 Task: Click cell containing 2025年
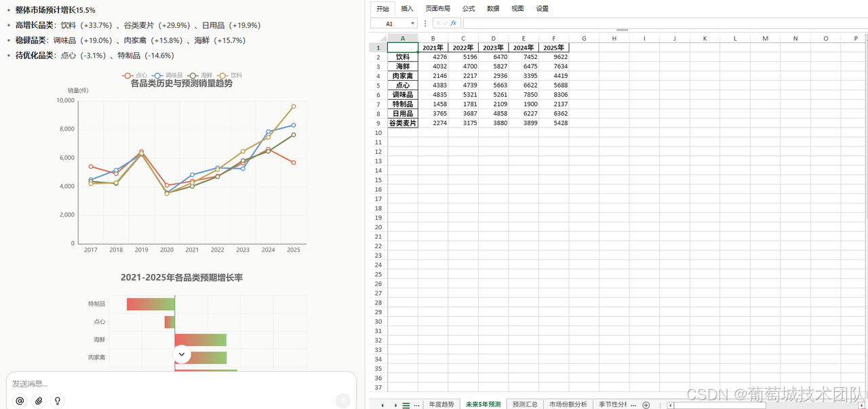[x=553, y=47]
